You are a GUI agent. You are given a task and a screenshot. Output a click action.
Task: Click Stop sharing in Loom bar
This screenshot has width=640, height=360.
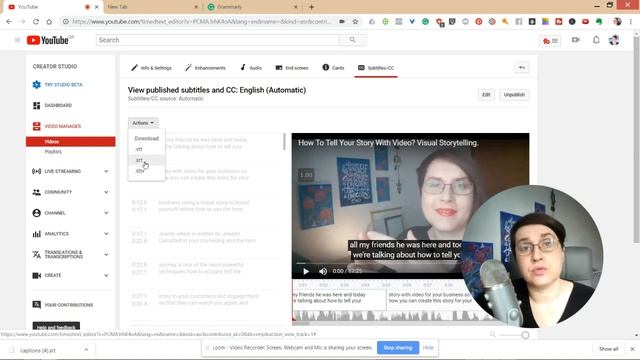pyautogui.click(x=398, y=348)
